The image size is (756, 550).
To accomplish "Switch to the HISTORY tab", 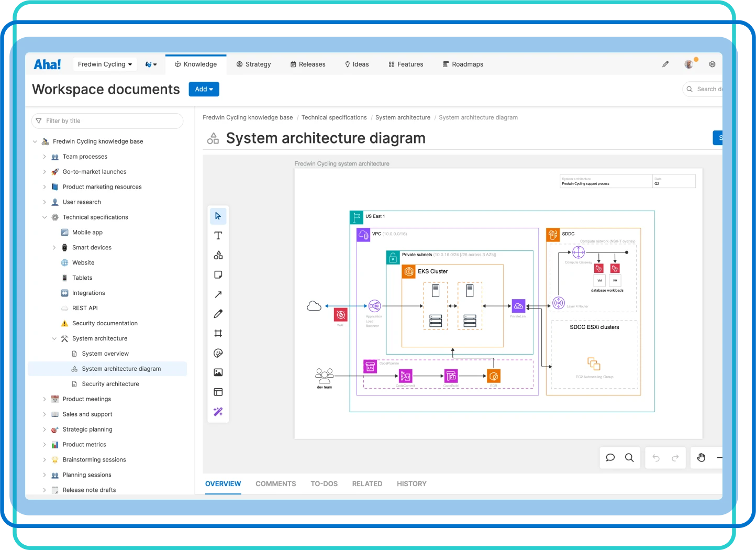I will (412, 484).
